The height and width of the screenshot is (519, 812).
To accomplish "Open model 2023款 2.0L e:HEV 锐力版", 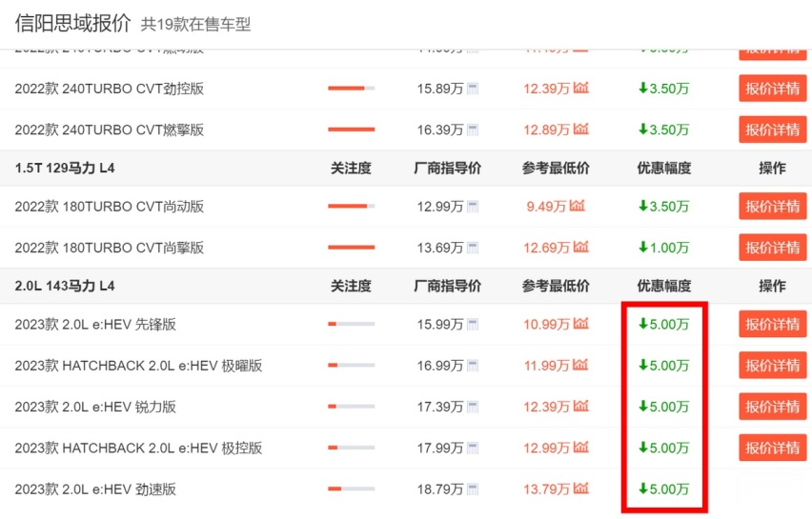I will 95,407.
